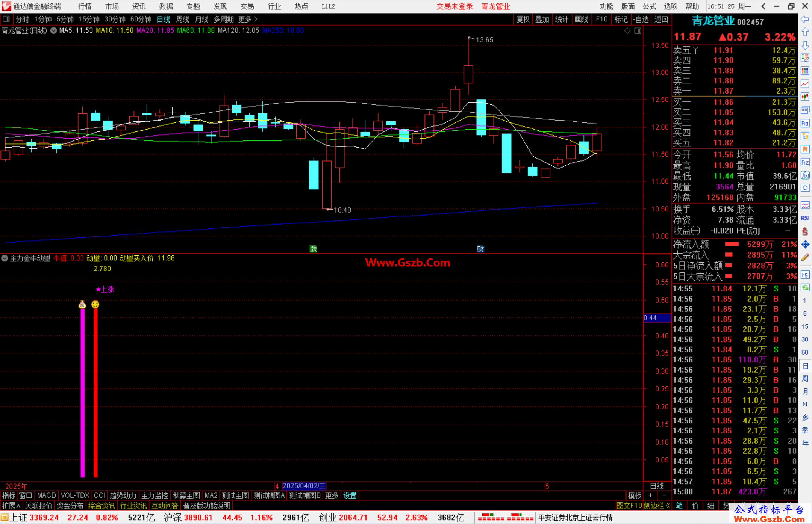Switch to 1分钟 period
The height and width of the screenshot is (524, 812).
tap(43, 19)
